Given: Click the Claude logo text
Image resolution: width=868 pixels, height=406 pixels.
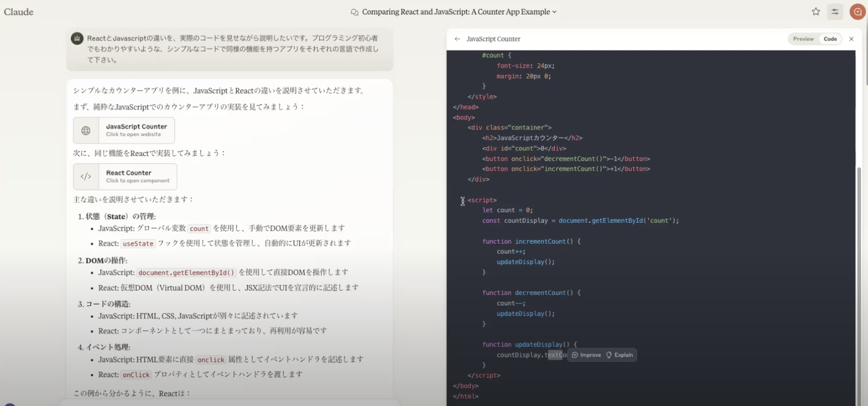Looking at the screenshot, I should [19, 12].
